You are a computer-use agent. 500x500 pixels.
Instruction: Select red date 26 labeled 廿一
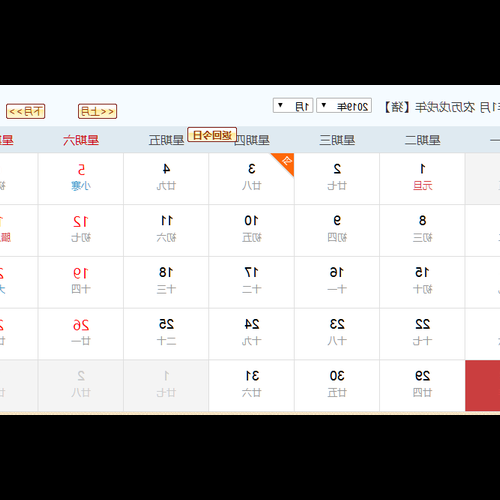click(x=81, y=334)
